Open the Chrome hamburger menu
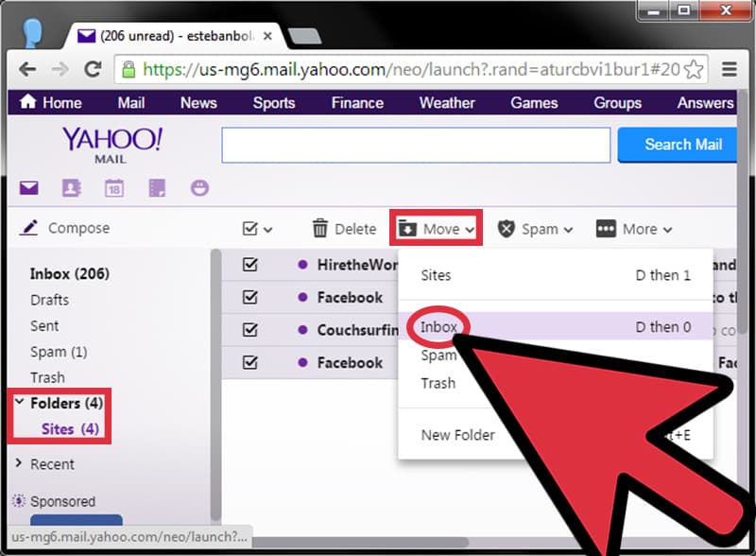Viewport: 756px width, 556px height. tap(729, 70)
